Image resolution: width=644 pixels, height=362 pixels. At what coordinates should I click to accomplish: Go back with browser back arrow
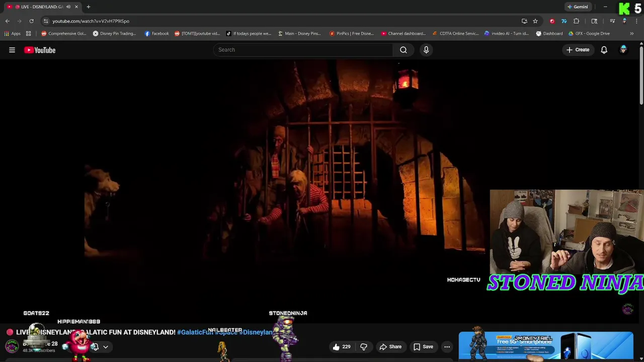(8, 21)
